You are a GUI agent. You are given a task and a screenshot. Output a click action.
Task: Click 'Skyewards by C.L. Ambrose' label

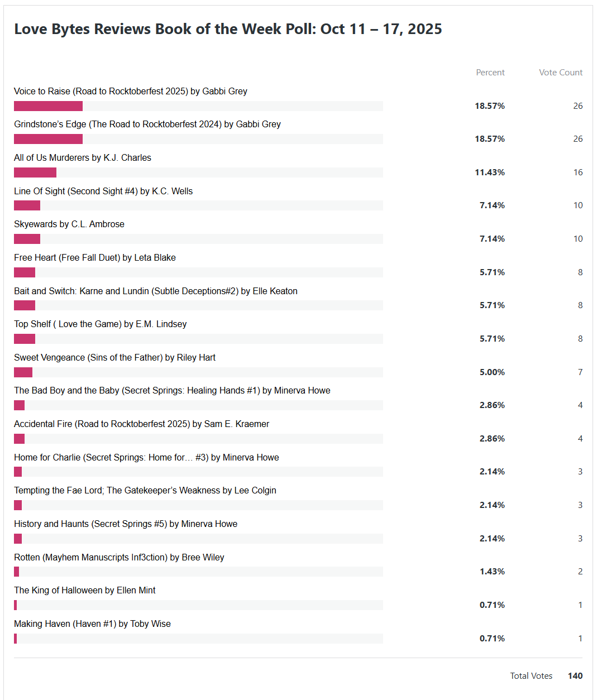click(x=69, y=224)
